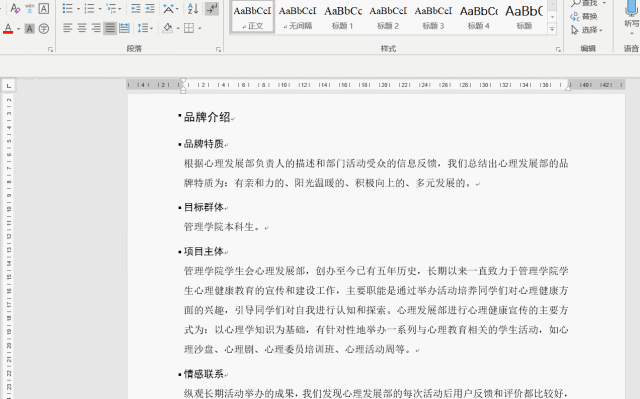Click the Borders icon
The width and height of the screenshot is (640, 399).
click(189, 28)
